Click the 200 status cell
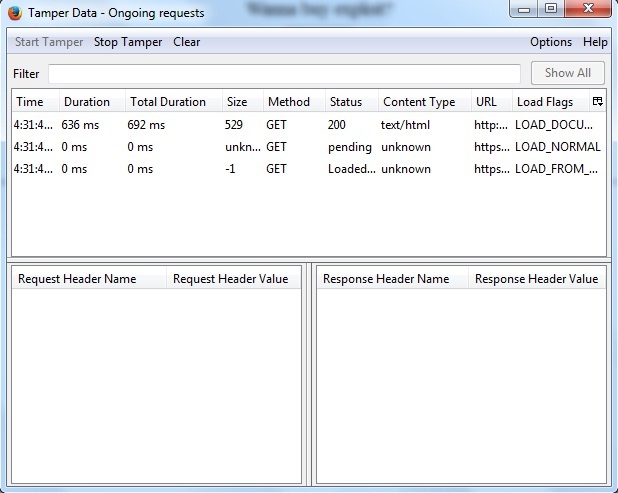The image size is (618, 493). (x=337, y=125)
